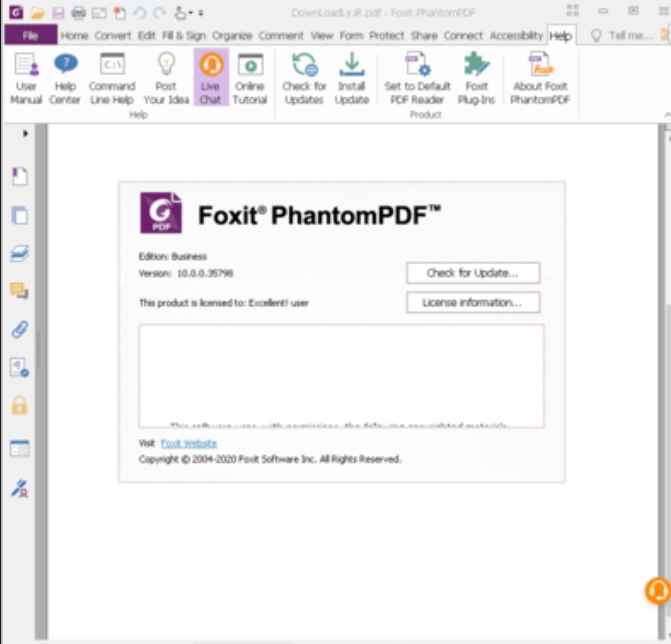
Task: Click the credits scrolling text box
Action: pos(341,376)
